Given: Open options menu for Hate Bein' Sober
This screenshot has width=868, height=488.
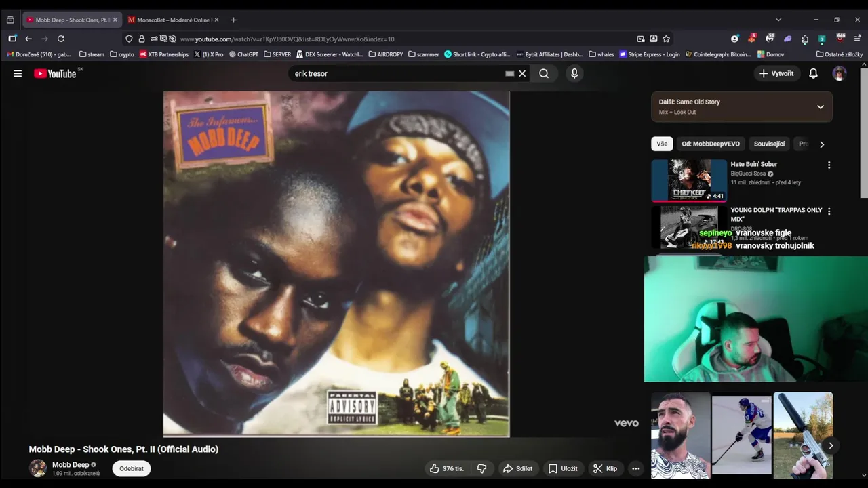Looking at the screenshot, I should click(829, 165).
